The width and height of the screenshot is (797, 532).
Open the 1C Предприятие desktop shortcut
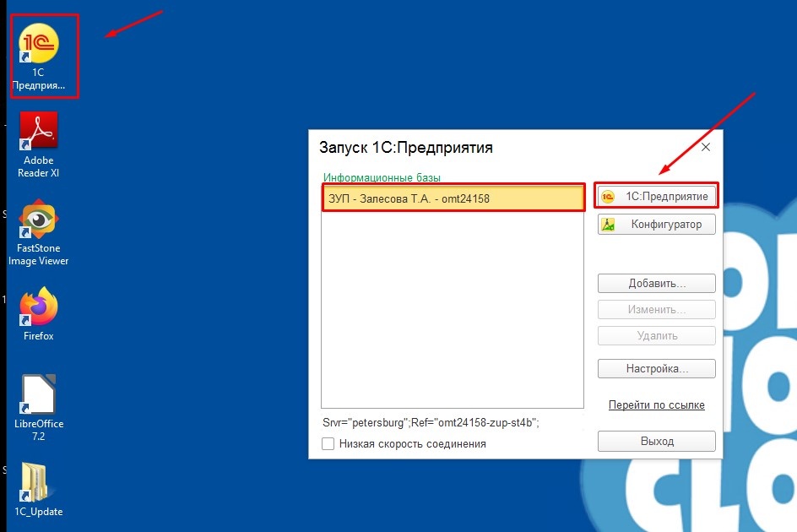[x=39, y=56]
